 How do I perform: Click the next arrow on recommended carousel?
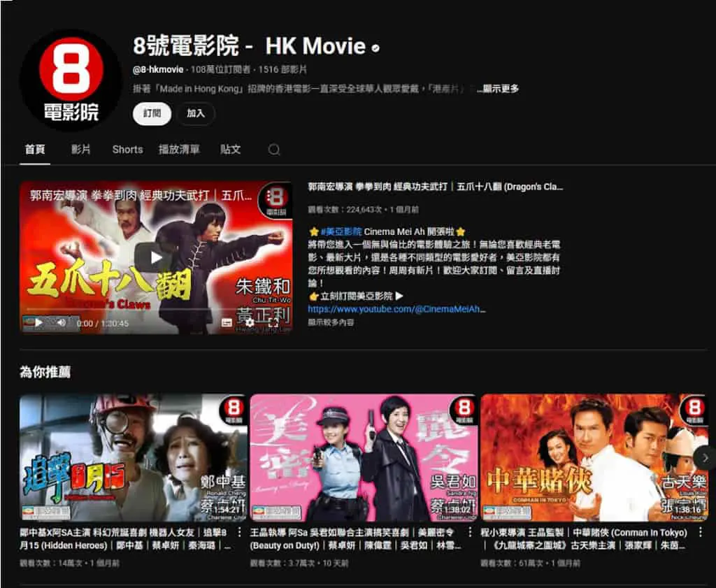(705, 457)
